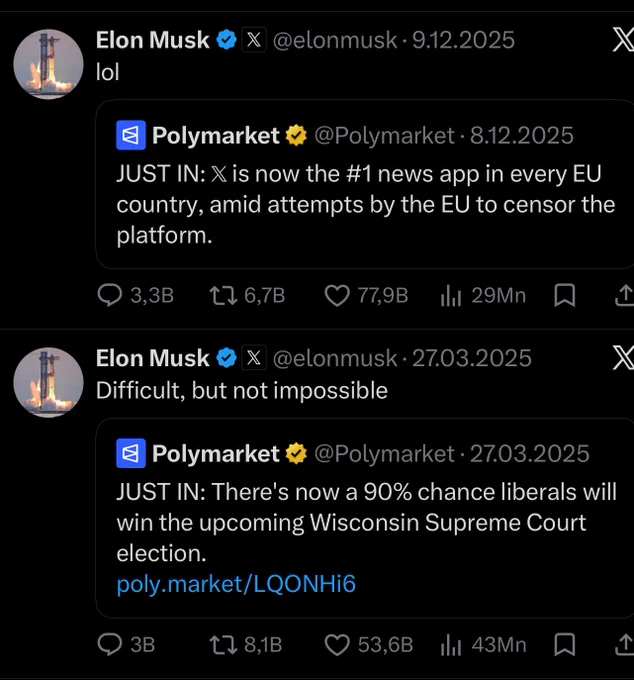Open the quoted tweet about EU news app
This screenshot has height=680, width=634.
tap(365, 184)
